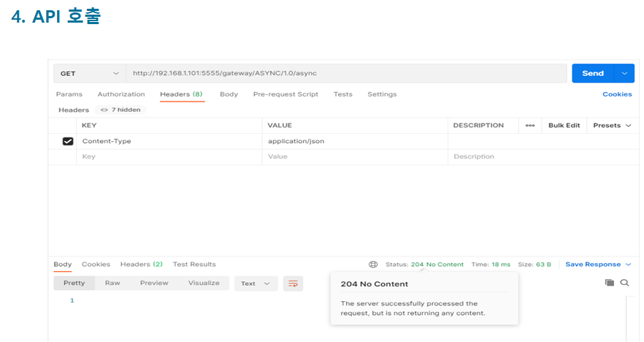The height and width of the screenshot is (342, 644).
Task: Expand the Send button dropdown arrow
Action: point(624,74)
